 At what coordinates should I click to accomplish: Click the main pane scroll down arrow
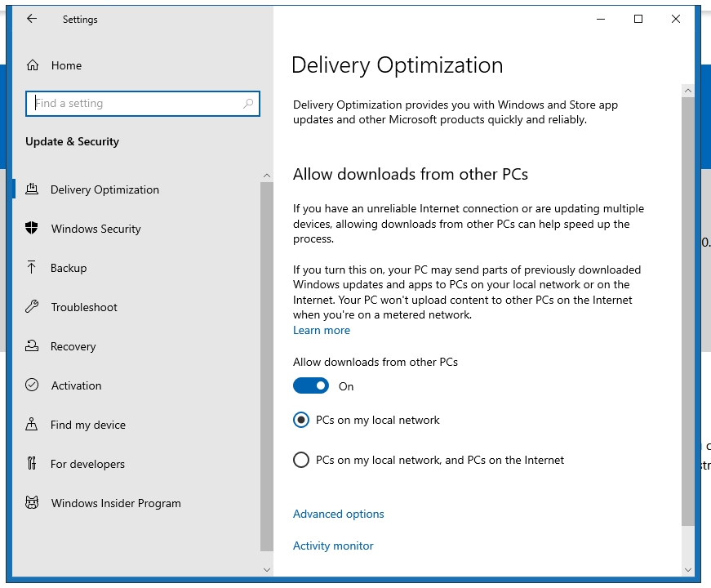[688, 570]
